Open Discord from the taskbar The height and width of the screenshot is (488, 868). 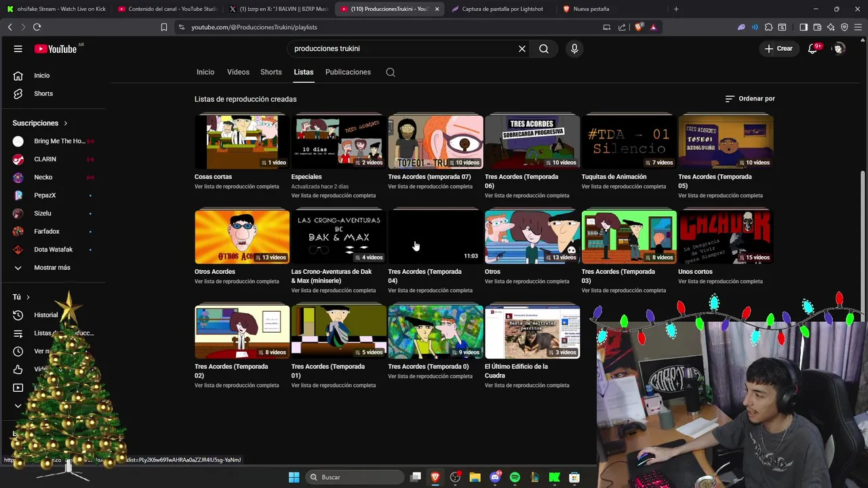click(495, 477)
